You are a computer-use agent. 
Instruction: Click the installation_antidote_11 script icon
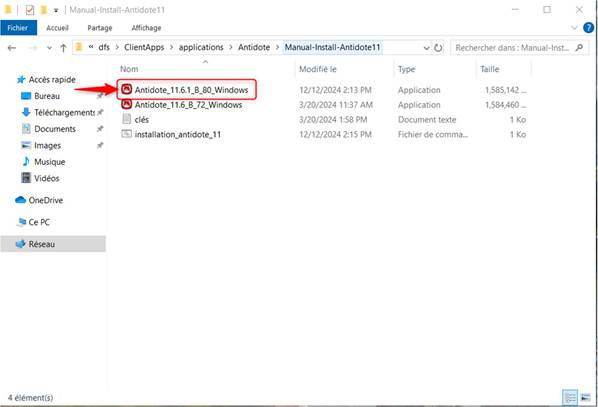click(x=126, y=134)
